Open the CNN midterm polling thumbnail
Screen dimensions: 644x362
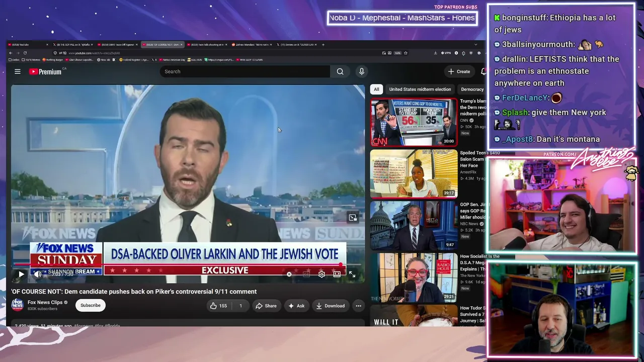click(414, 122)
